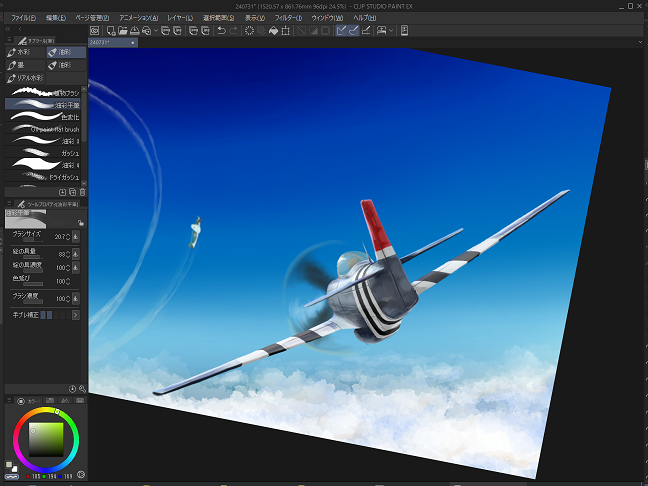Select the 水彩 sub tool group
Viewport: 648px width, 486px height.
pyautogui.click(x=25, y=51)
